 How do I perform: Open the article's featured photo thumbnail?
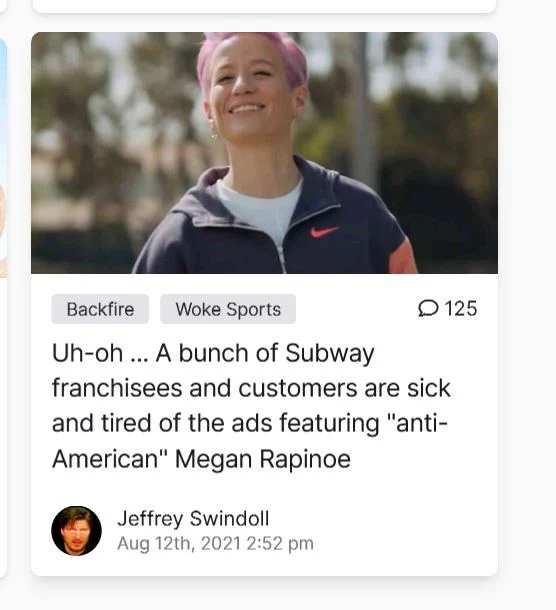click(x=264, y=153)
